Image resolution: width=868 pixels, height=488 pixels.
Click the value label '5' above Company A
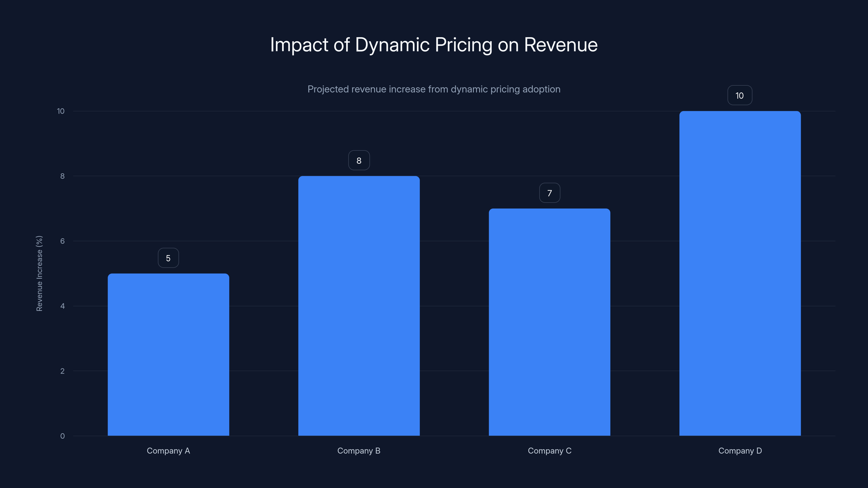pyautogui.click(x=168, y=258)
